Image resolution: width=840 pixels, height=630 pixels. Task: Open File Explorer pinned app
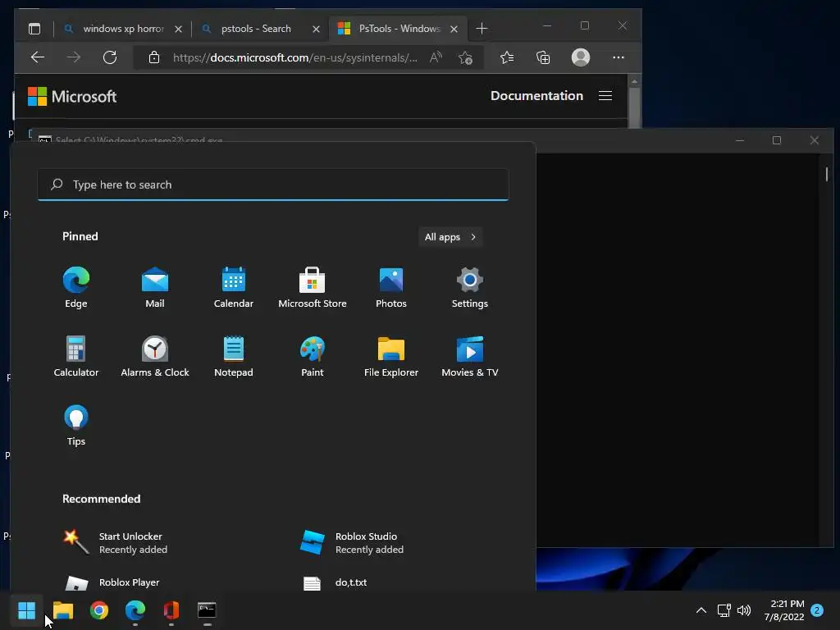point(391,357)
